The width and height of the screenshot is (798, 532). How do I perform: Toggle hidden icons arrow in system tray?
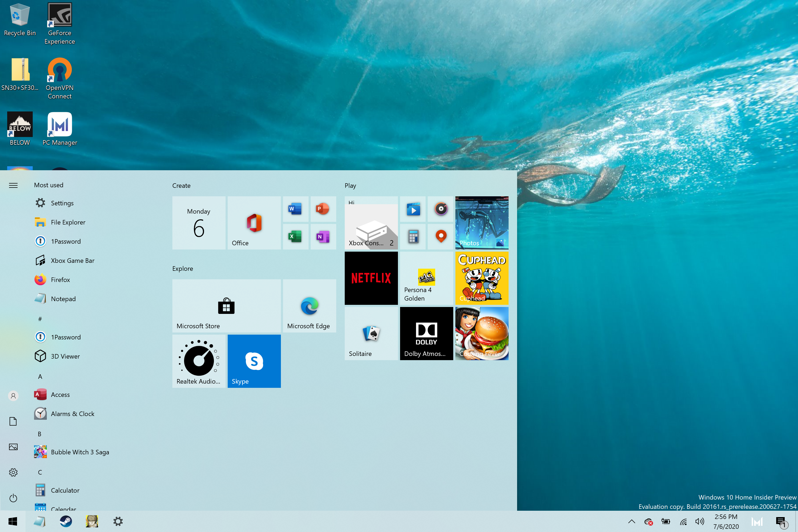click(632, 521)
